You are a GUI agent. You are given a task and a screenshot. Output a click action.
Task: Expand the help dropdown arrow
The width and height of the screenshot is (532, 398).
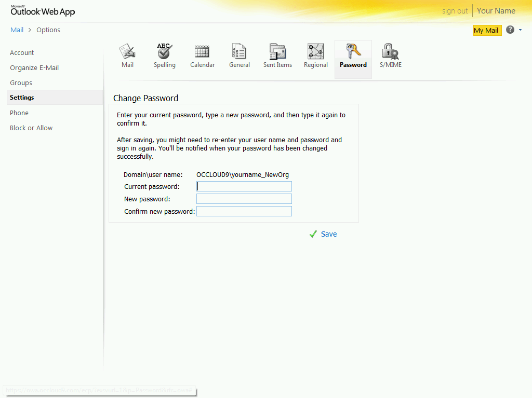tap(520, 30)
